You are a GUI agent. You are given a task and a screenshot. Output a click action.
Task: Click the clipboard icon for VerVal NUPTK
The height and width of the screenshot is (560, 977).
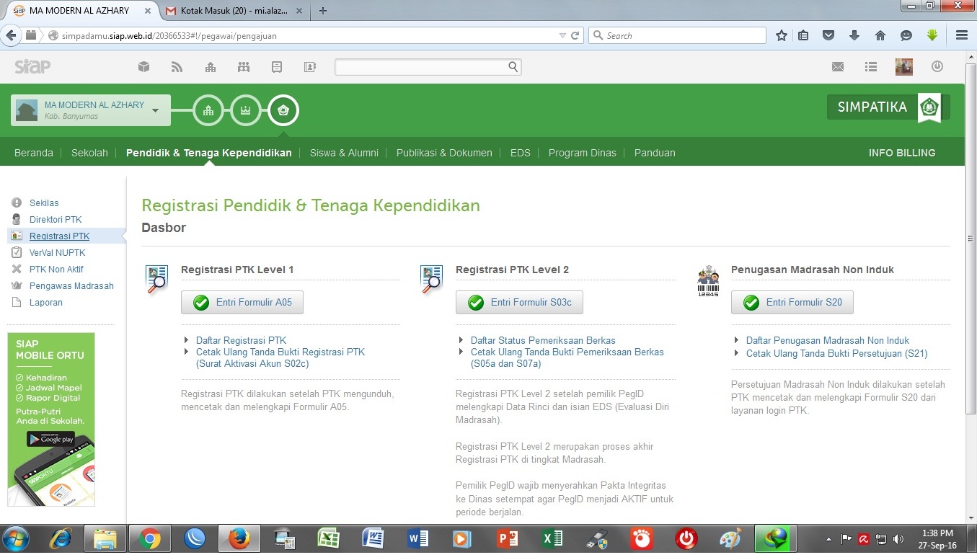click(x=16, y=252)
